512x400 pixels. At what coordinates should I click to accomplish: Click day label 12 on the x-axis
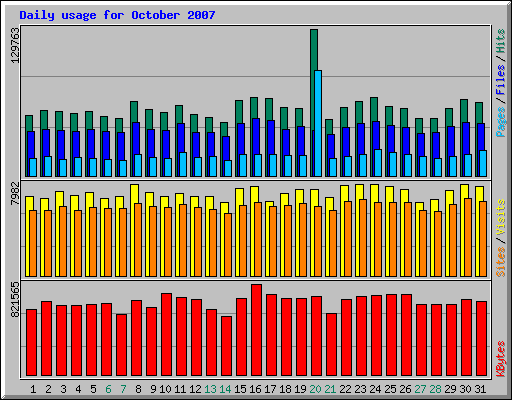tap(195, 389)
